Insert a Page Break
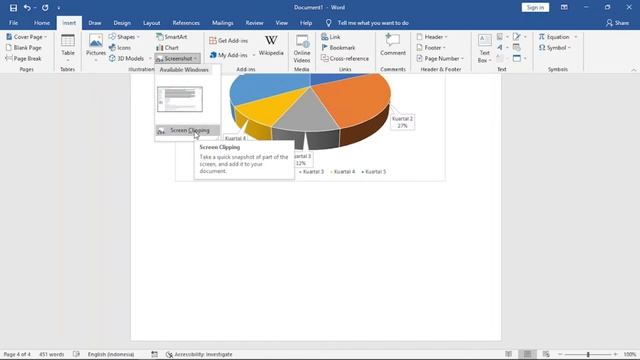The image size is (640, 360). [23, 58]
